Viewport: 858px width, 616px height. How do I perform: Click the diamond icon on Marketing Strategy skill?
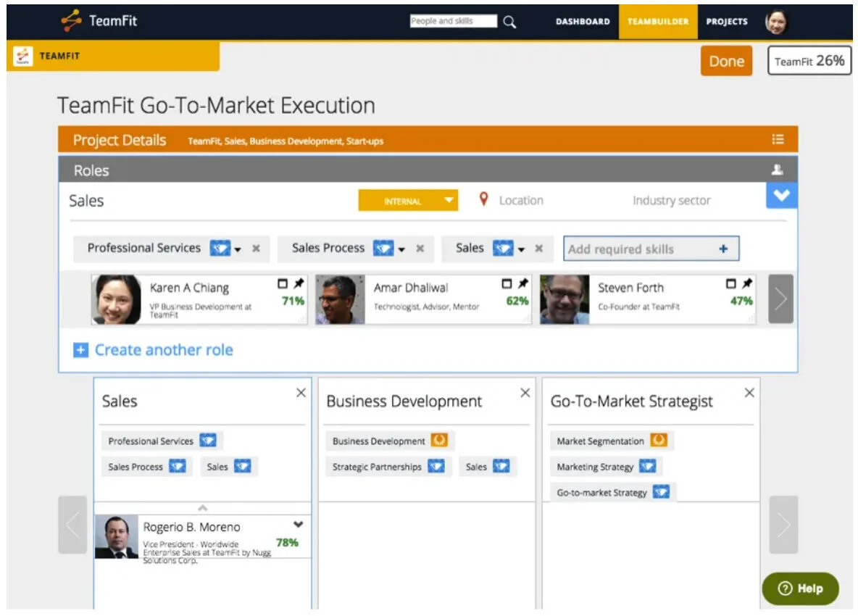648,466
